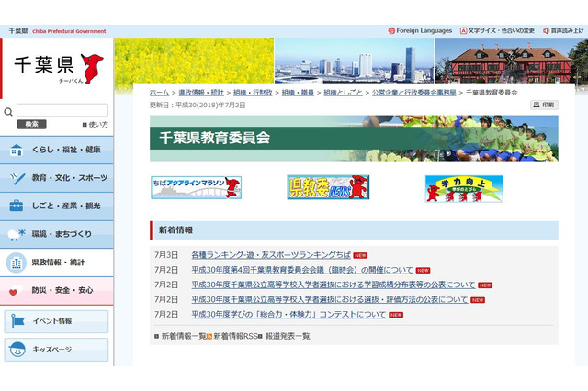Click 文字サイズ・色合いの変更 link
The image size is (588, 391).
(x=501, y=30)
